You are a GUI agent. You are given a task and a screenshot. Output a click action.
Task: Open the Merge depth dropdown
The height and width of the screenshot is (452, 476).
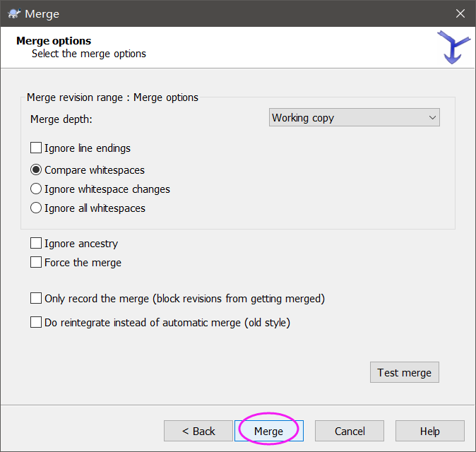click(355, 118)
